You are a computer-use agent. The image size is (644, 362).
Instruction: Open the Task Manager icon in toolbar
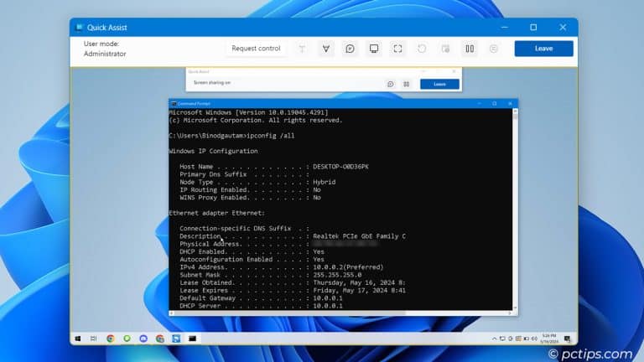pos(445,49)
